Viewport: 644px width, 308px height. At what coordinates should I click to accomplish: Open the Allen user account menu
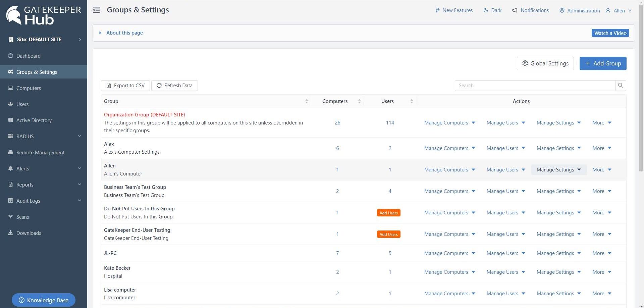(619, 10)
